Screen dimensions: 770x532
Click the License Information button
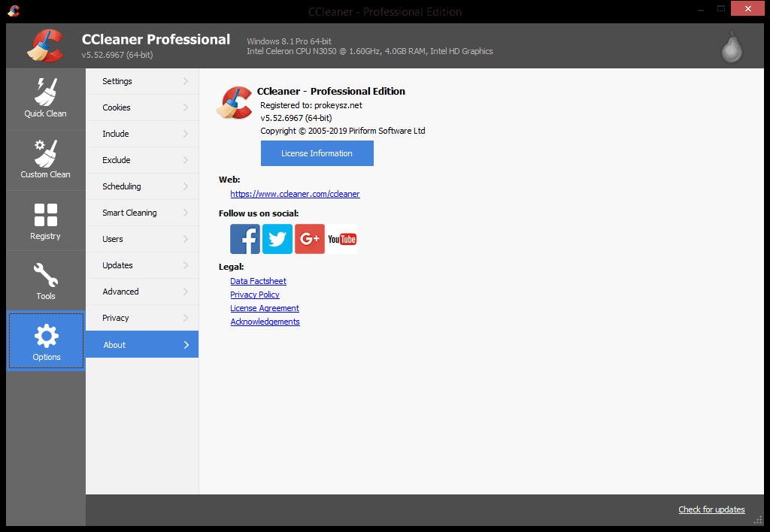pos(317,153)
